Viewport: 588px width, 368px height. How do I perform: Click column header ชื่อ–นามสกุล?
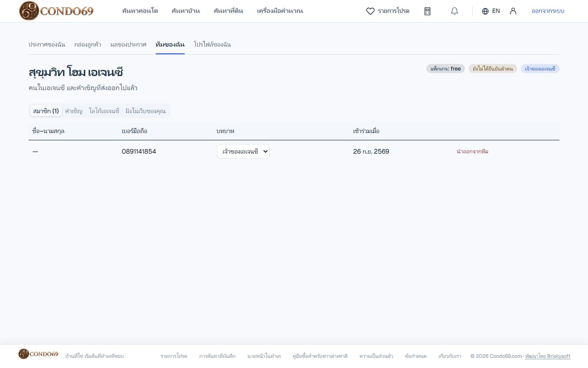pyautogui.click(x=48, y=131)
